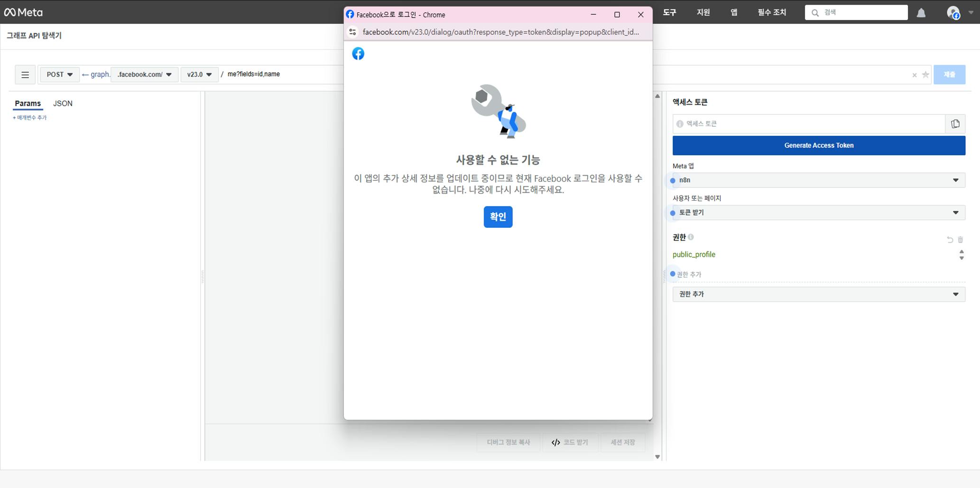Click the + 매개변수 추가 link
The height and width of the screenshot is (488, 980).
pos(30,118)
